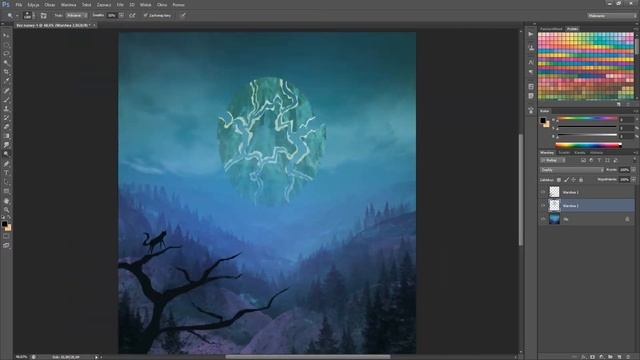The width and height of the screenshot is (640, 360).
Task: Open the tool preset picker arrow
Action: click(16, 16)
